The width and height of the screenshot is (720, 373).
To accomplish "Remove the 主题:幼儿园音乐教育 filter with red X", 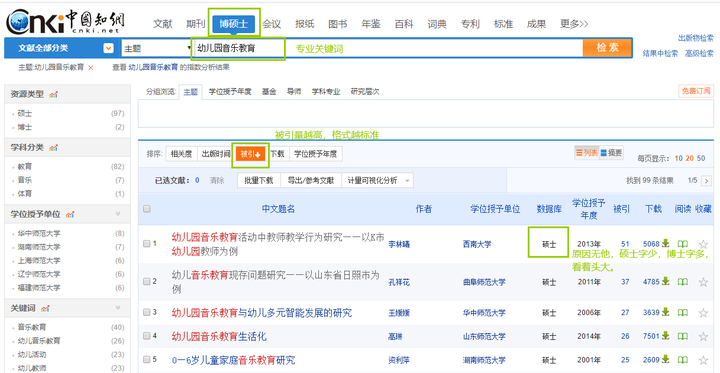I will pyautogui.click(x=90, y=68).
